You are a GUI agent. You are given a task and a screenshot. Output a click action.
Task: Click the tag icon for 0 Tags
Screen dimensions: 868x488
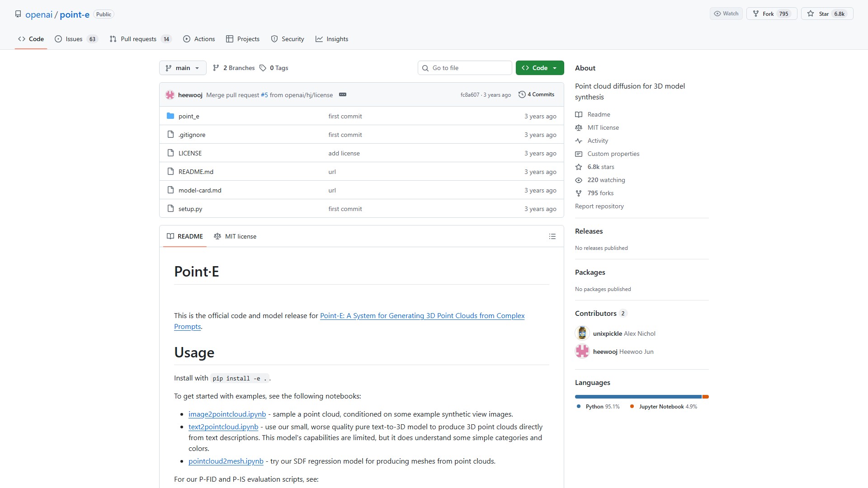click(x=263, y=68)
